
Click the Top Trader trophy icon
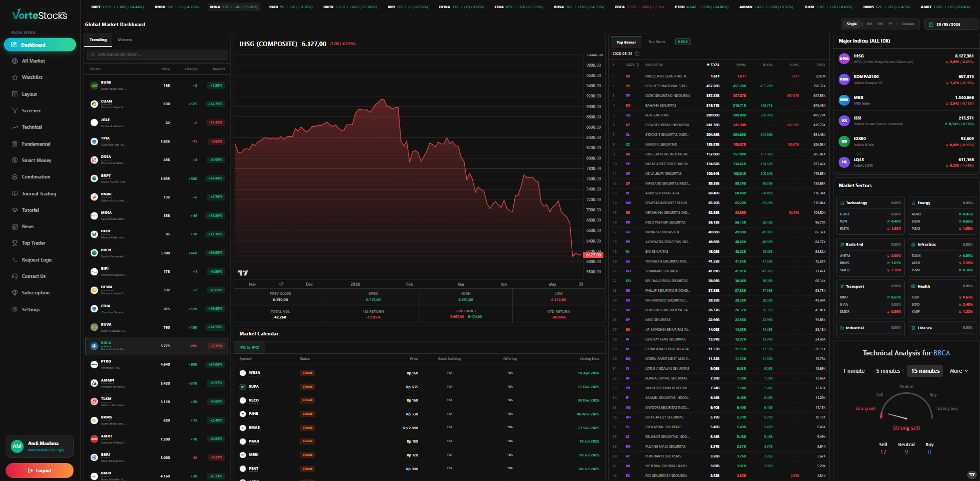15,243
